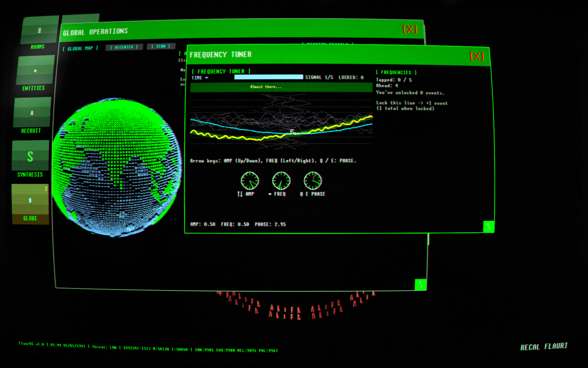Click 'Lock this line -> +1 event' text
The width and height of the screenshot is (588, 368).
point(412,103)
